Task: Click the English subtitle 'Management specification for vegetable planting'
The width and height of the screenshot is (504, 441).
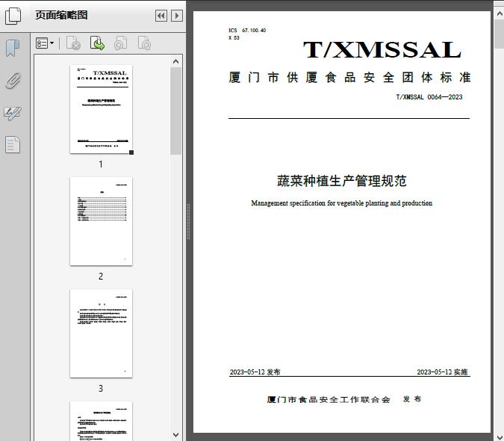Action: [x=342, y=203]
